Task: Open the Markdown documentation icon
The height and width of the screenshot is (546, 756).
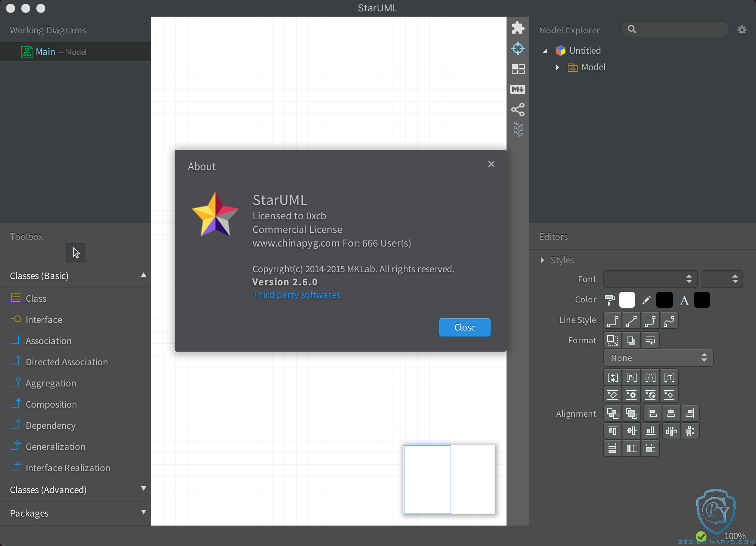Action: 518,89
